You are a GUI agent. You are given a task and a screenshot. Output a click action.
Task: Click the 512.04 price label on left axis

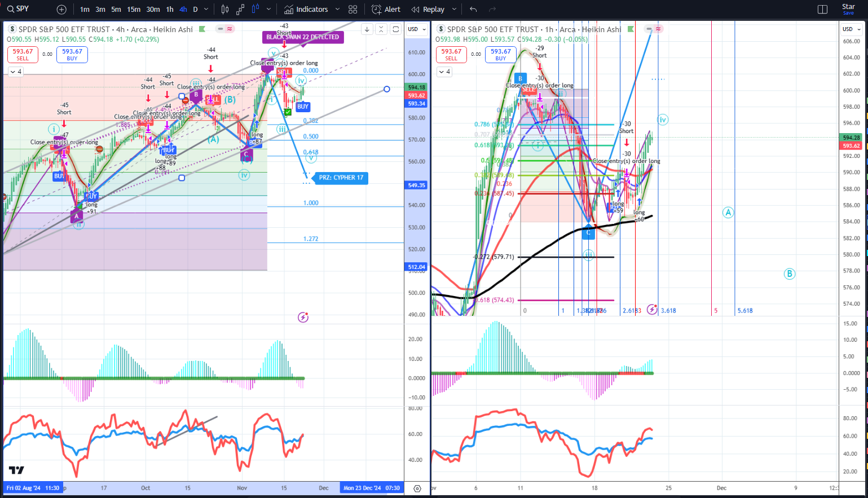pos(417,267)
